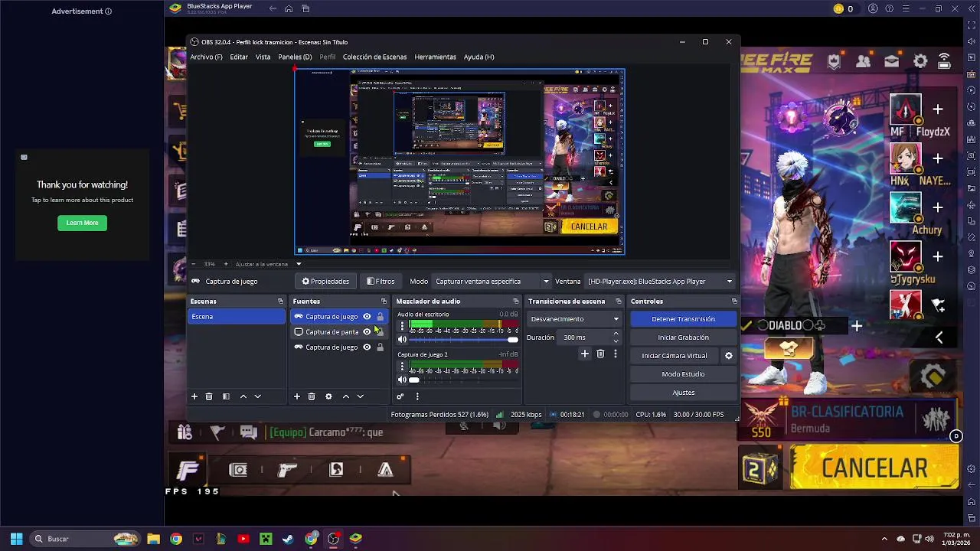Pop out the Controles dock panel
Viewport: 980px width, 551px height.
point(734,302)
